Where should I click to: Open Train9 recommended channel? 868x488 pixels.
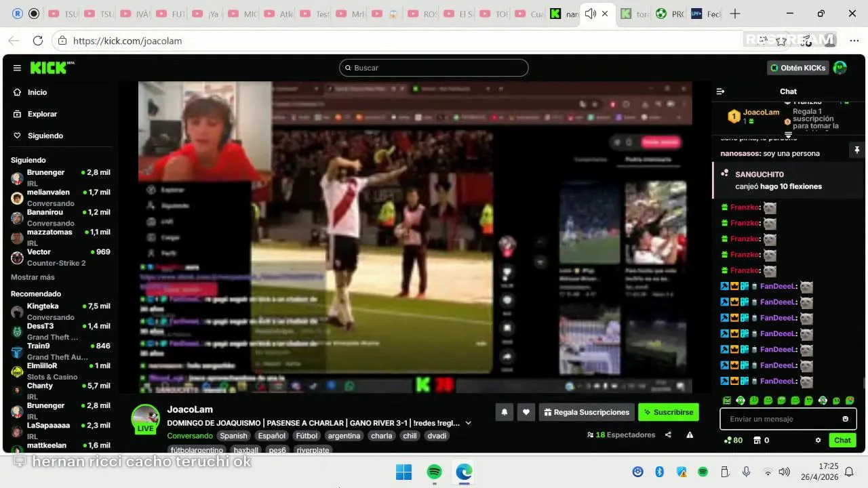61,350
